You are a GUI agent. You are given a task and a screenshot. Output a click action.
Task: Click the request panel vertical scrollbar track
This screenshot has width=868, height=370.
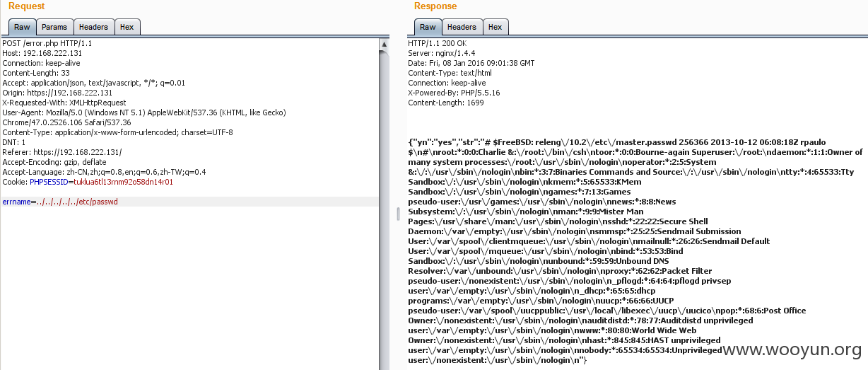coord(385,209)
